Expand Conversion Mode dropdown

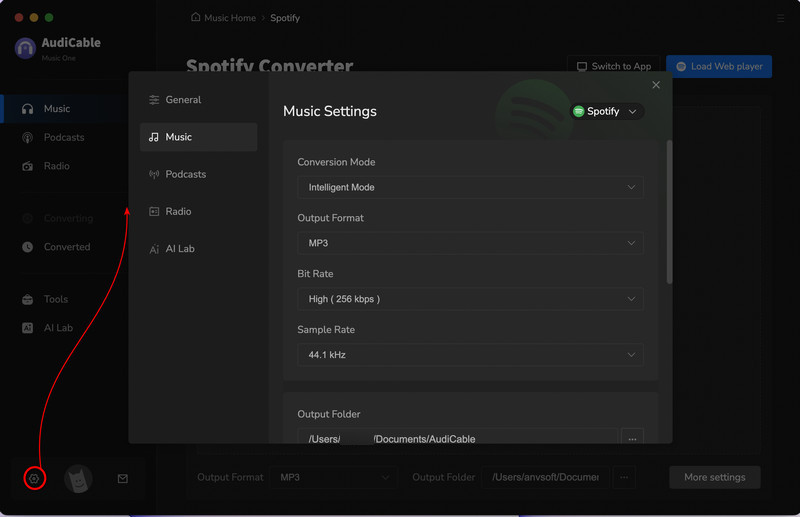[x=470, y=187]
